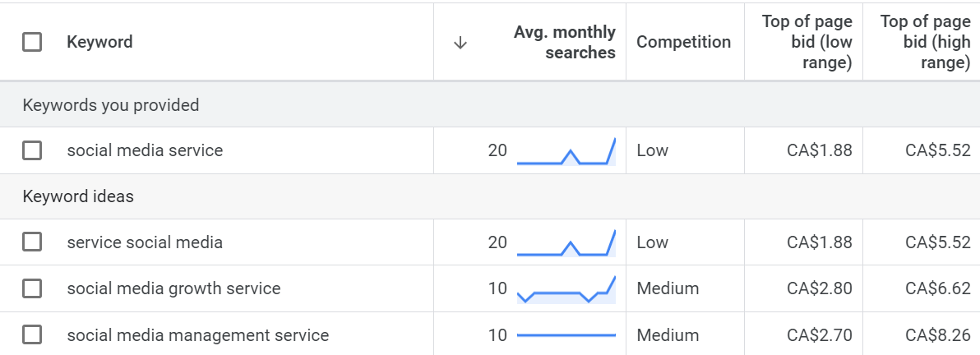The height and width of the screenshot is (355, 980).
Task: Open trend chart for social media growth service
Action: 566,290
